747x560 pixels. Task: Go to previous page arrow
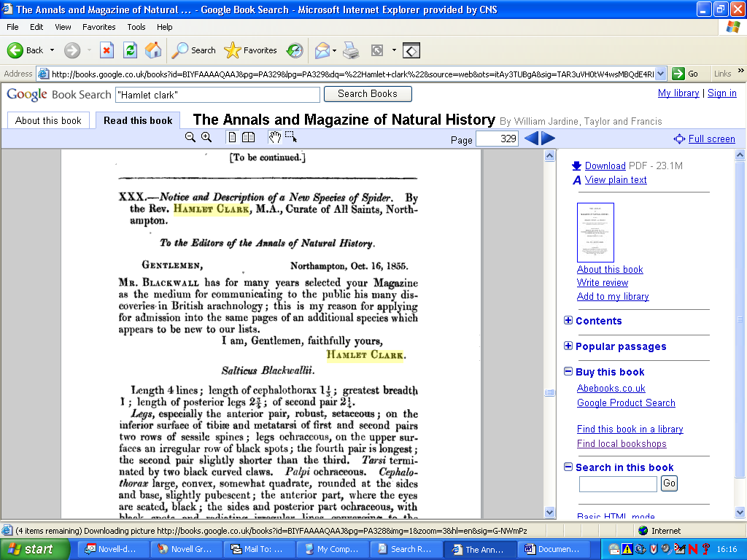click(x=531, y=139)
